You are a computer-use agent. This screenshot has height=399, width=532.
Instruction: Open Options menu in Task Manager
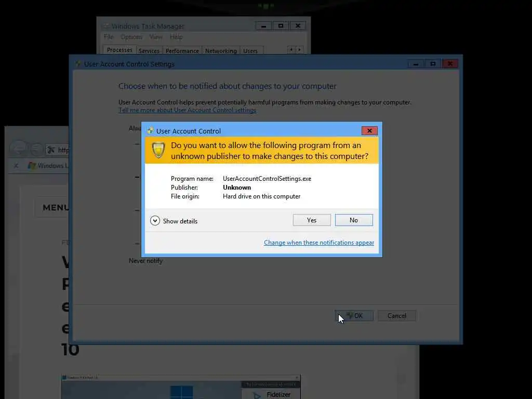click(x=131, y=37)
